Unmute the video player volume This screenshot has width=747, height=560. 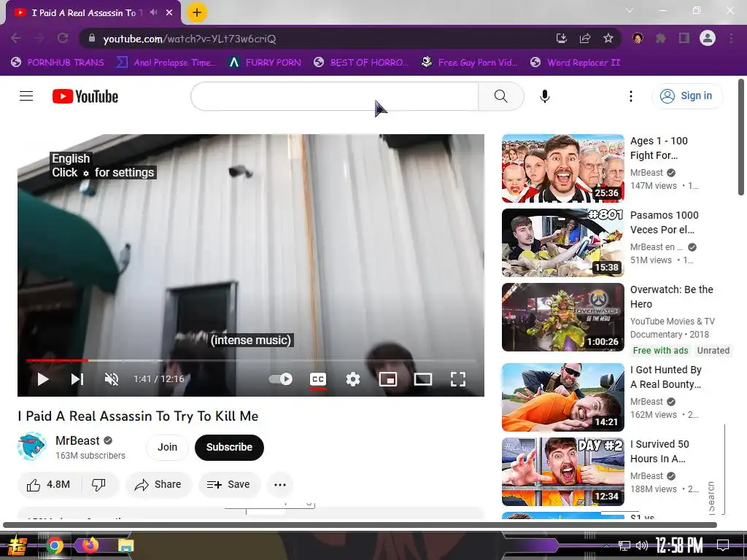coord(112,379)
